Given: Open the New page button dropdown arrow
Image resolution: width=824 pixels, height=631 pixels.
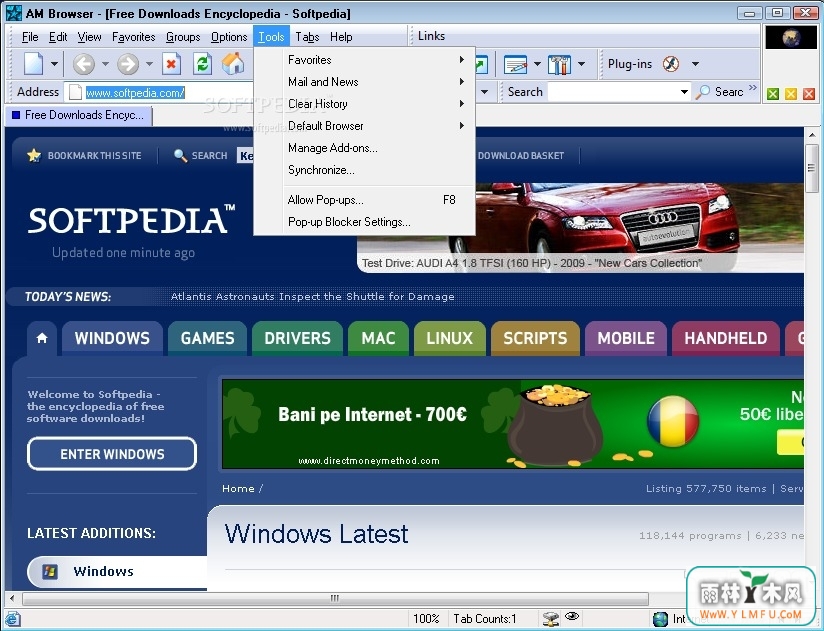Looking at the screenshot, I should click(54, 64).
